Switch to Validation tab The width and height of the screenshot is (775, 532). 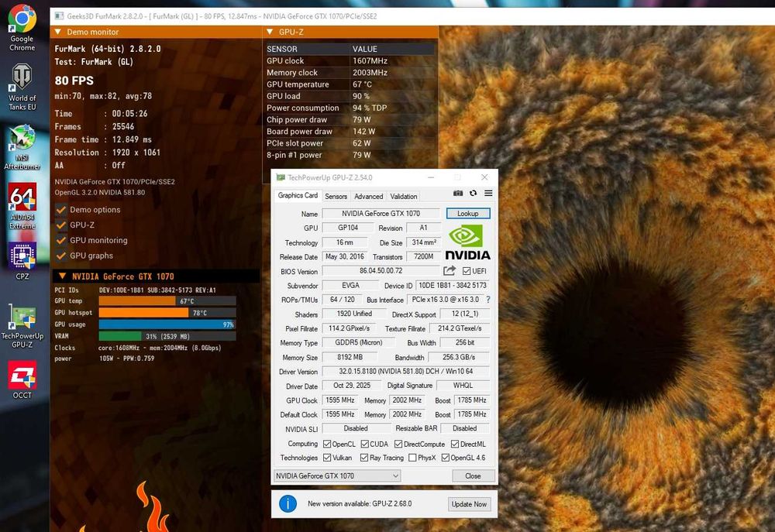tap(404, 196)
